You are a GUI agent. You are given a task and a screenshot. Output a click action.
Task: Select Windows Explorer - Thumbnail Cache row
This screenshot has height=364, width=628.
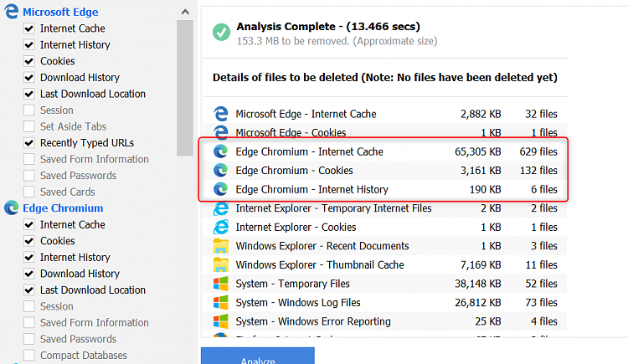(x=385, y=264)
